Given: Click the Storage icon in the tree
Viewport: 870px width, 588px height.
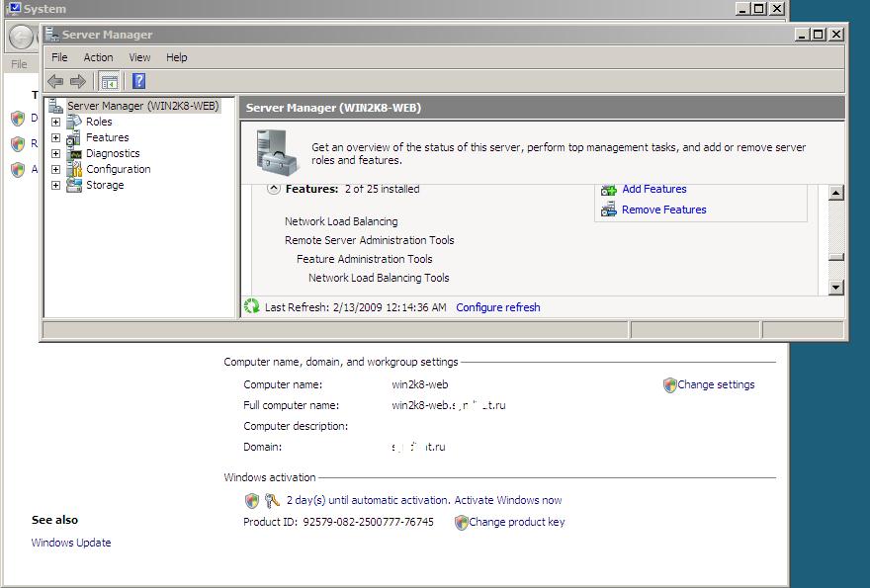Looking at the screenshot, I should tap(74, 185).
